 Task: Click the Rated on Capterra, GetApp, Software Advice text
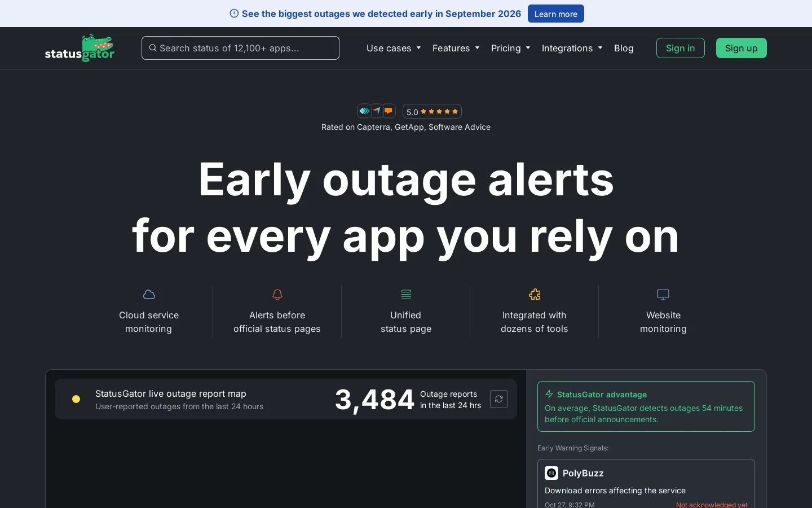point(406,127)
